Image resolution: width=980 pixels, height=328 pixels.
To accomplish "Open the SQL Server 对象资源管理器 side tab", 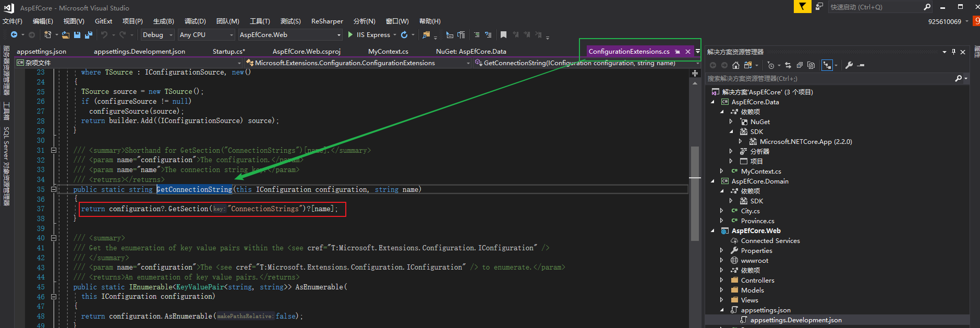I will click(x=6, y=166).
